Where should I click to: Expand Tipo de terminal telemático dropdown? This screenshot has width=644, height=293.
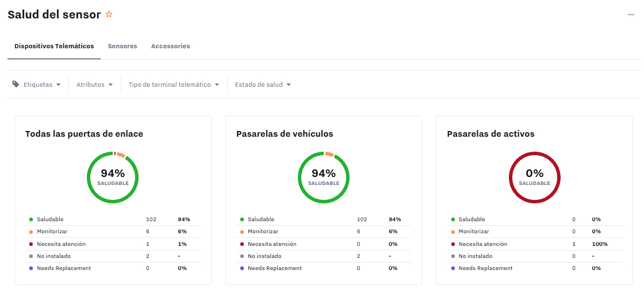[174, 84]
